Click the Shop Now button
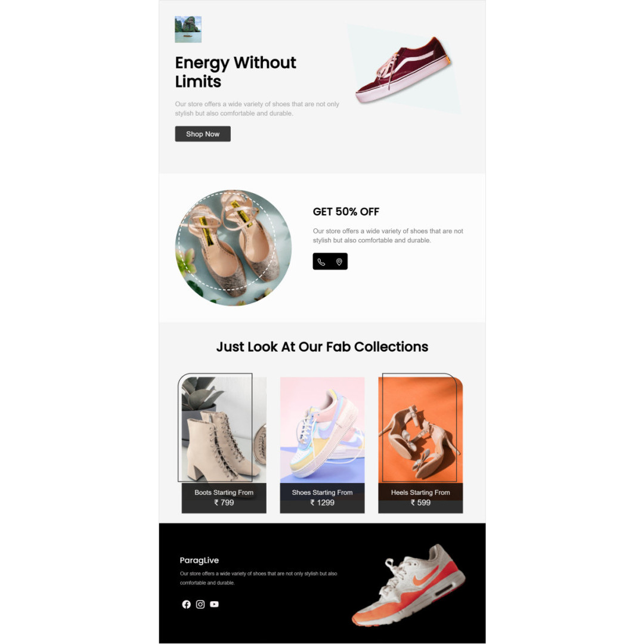 coord(203,134)
